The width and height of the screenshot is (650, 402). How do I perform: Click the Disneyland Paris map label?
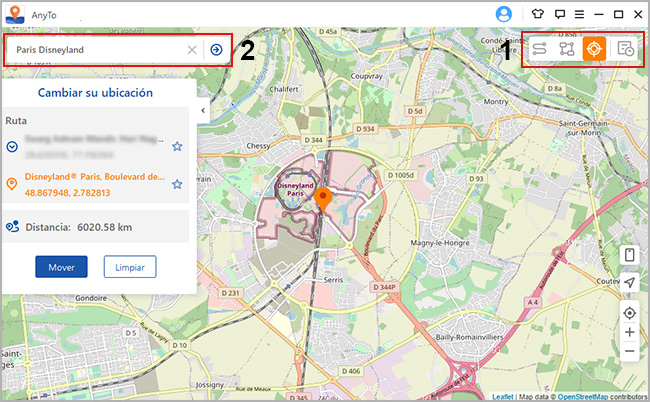[x=295, y=189]
